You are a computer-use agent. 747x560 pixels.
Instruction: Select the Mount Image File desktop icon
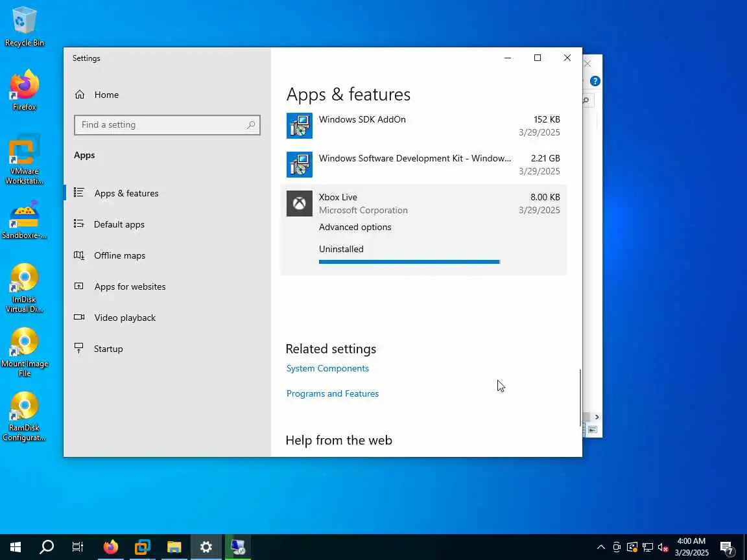tap(24, 352)
